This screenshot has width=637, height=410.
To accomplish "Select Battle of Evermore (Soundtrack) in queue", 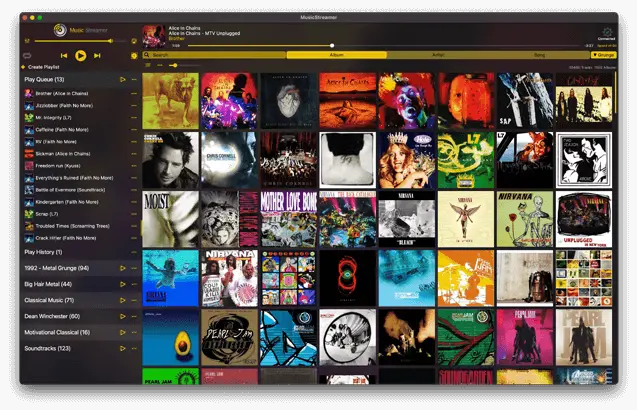I will pyautogui.click(x=70, y=190).
